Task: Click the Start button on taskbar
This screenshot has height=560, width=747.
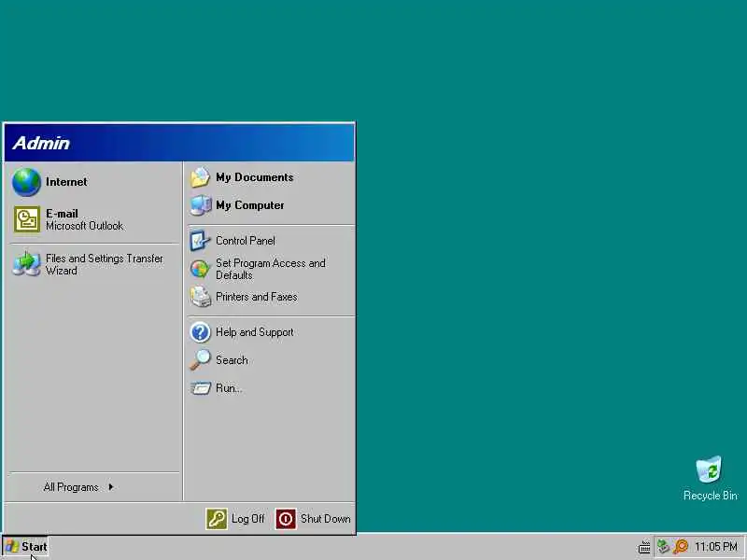Action: (x=25, y=546)
